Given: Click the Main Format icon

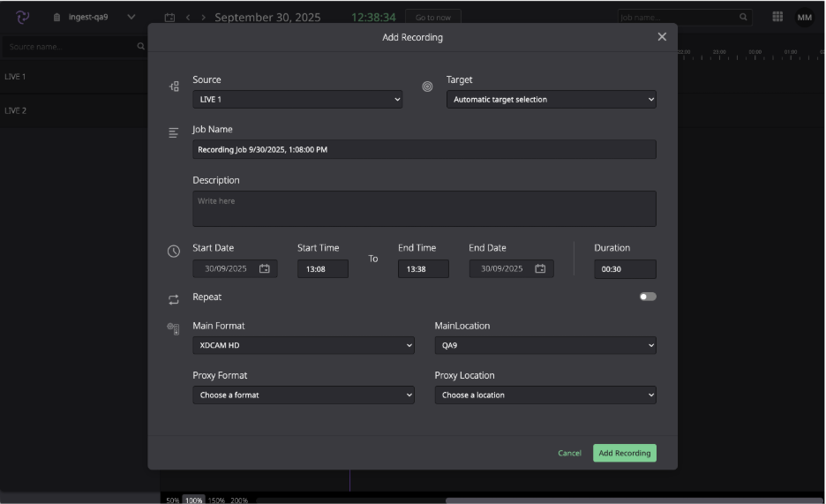Looking at the screenshot, I should coord(173,328).
